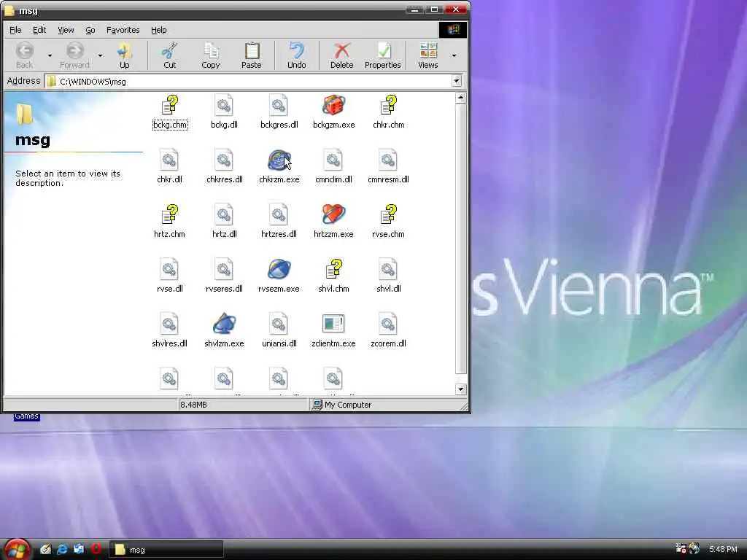Click the Address bar path field
Screen dimensions: 747x560
[x=249, y=82]
